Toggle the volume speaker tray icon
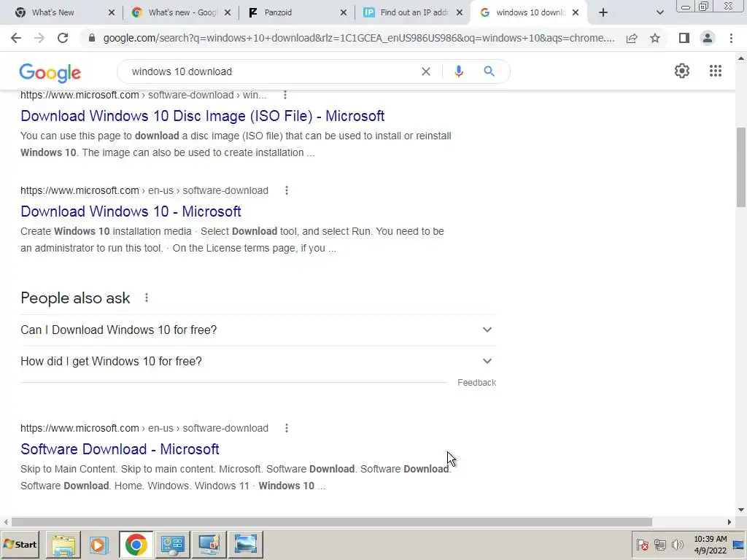 click(x=677, y=544)
